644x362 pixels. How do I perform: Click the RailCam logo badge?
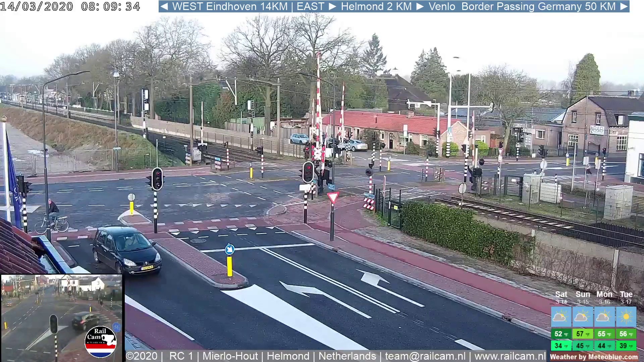coord(100,342)
